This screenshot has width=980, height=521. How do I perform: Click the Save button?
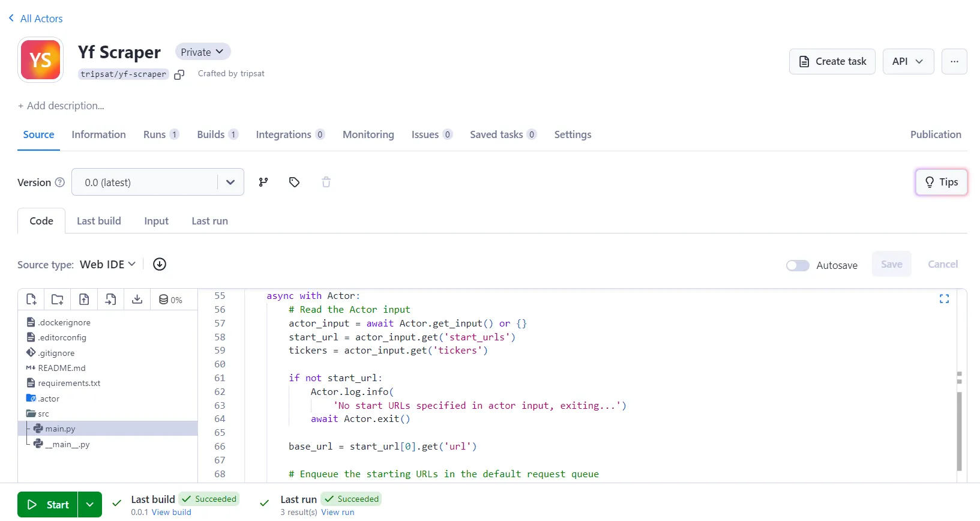891,264
